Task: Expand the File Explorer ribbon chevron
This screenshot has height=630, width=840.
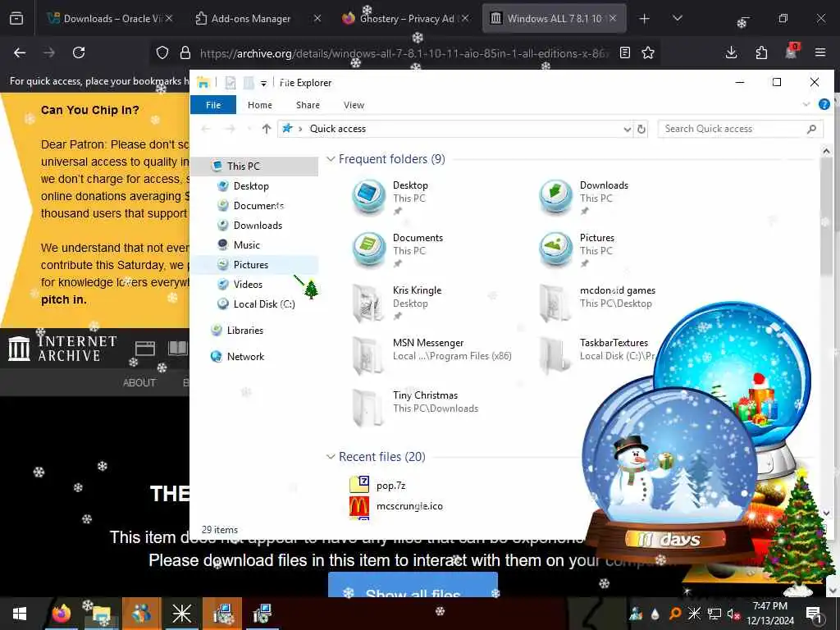Action: (806, 104)
